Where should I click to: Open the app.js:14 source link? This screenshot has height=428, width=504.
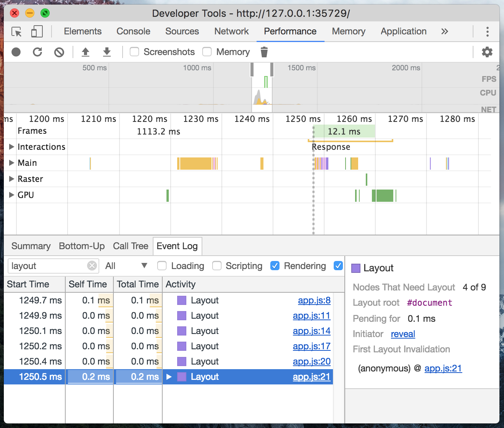311,331
